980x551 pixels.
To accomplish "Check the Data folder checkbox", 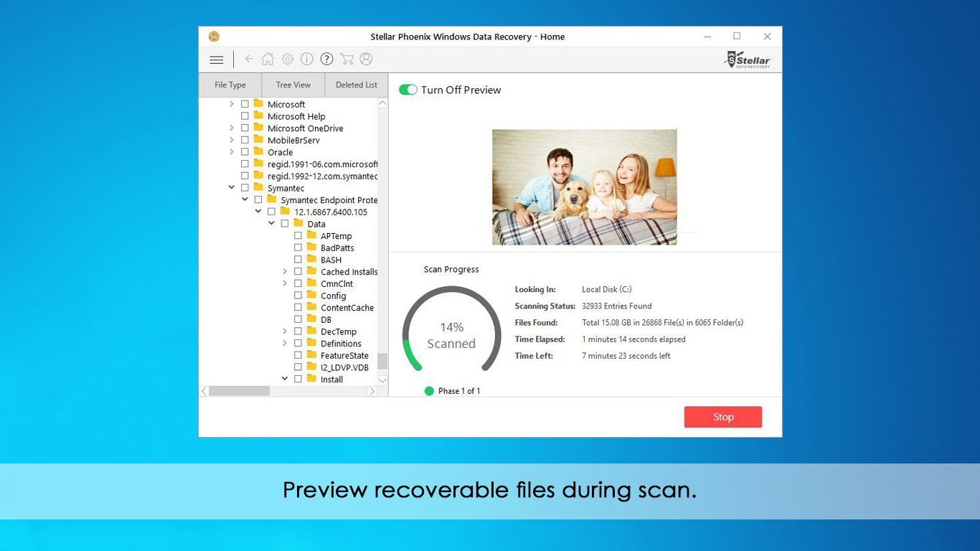I will tap(285, 224).
